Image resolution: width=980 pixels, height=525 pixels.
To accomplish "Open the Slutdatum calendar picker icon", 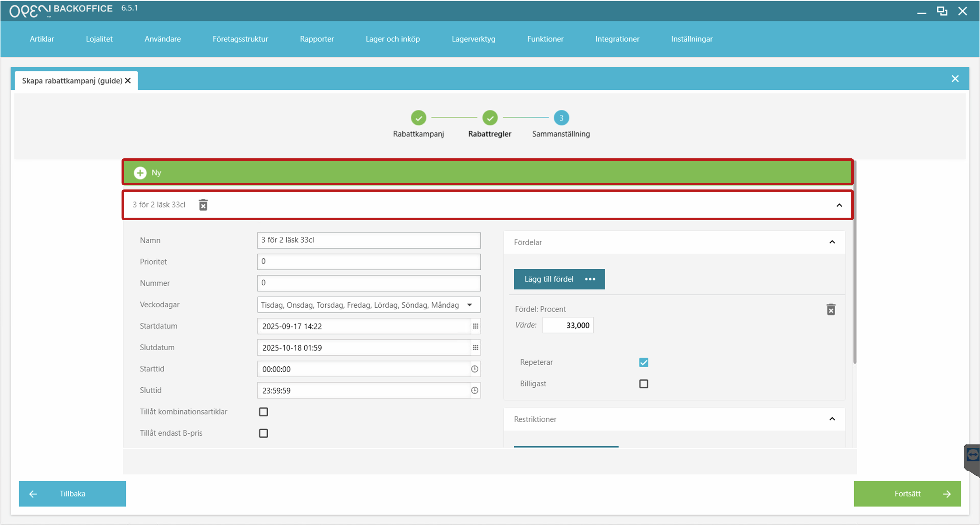I will click(x=475, y=348).
